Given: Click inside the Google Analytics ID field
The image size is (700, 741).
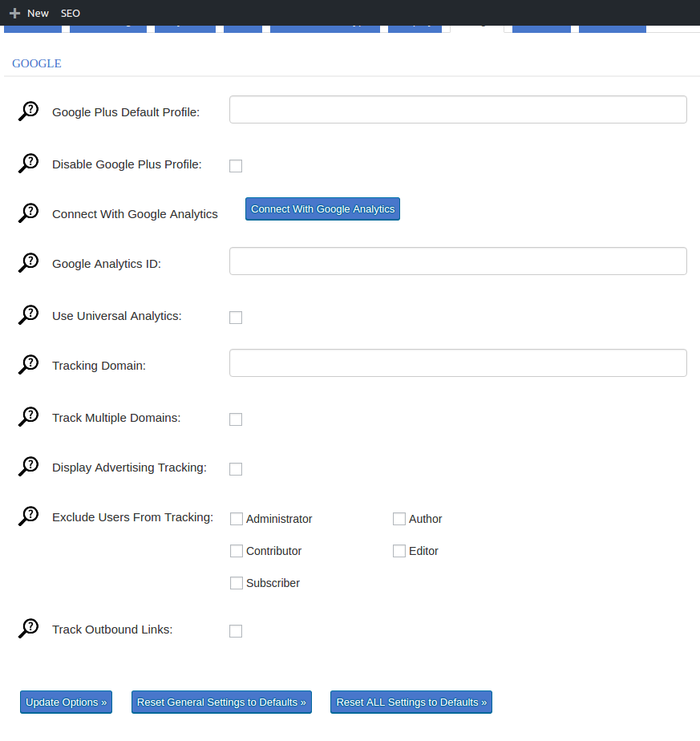Looking at the screenshot, I should point(457,261).
